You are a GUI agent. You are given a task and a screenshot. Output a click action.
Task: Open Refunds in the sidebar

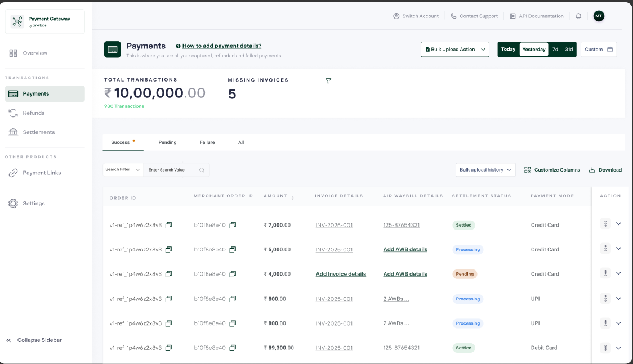[45, 113]
